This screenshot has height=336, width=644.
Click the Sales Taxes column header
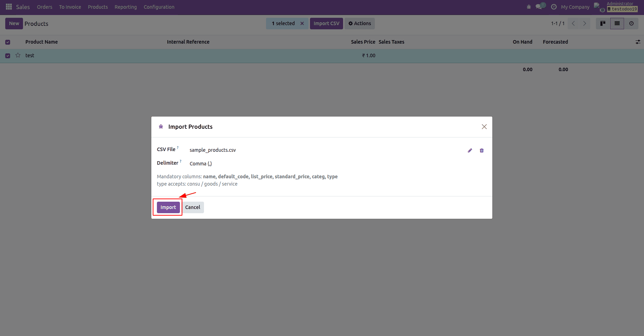click(392, 42)
